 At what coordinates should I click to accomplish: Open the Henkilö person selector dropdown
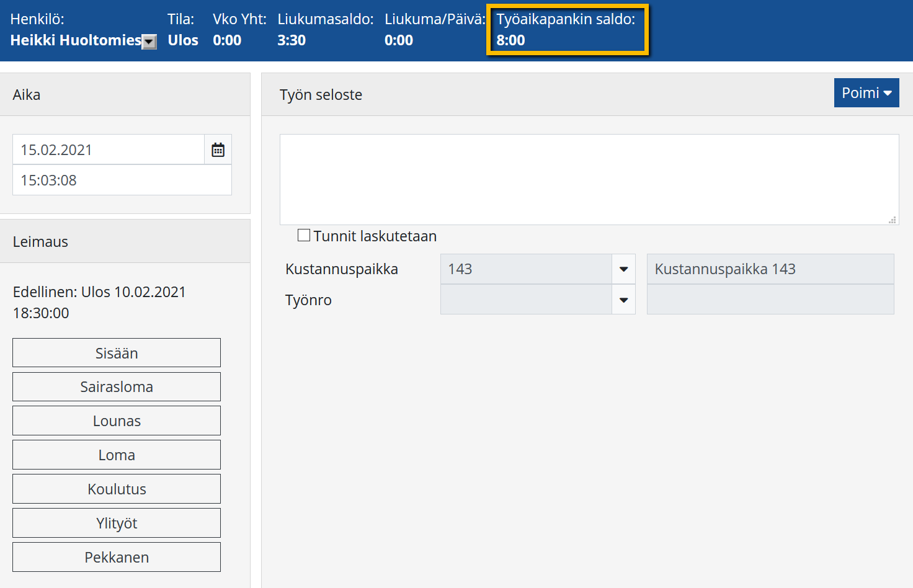click(149, 42)
